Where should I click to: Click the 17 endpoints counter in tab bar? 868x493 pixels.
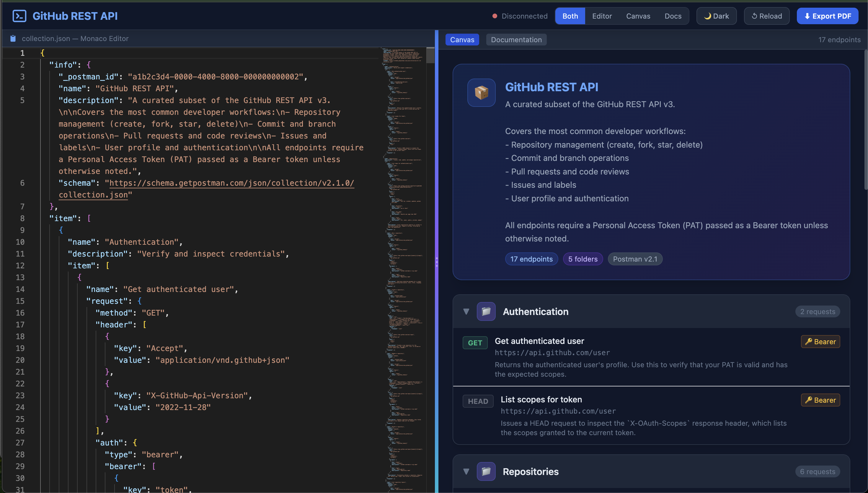click(x=839, y=40)
